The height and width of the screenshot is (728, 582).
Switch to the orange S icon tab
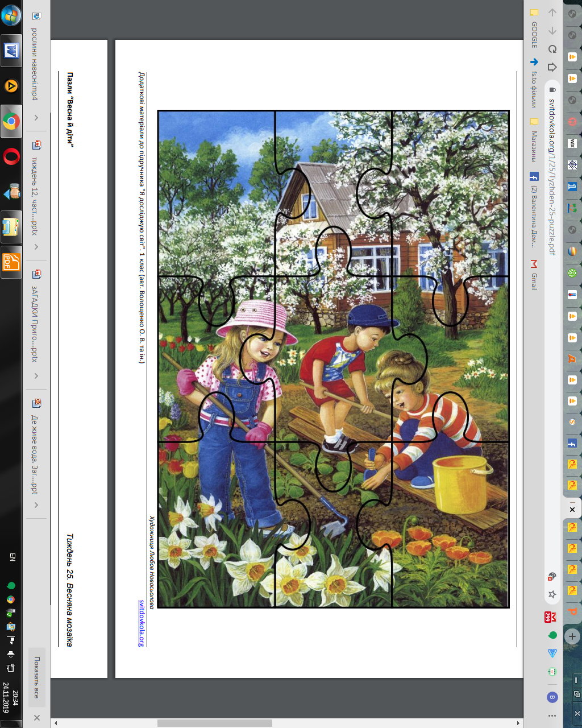(572, 422)
